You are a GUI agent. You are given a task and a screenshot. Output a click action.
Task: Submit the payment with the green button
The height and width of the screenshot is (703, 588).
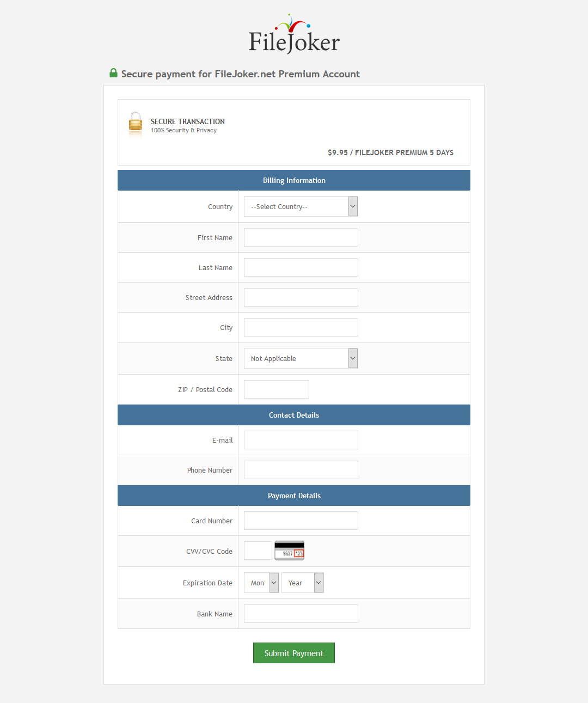tap(294, 653)
